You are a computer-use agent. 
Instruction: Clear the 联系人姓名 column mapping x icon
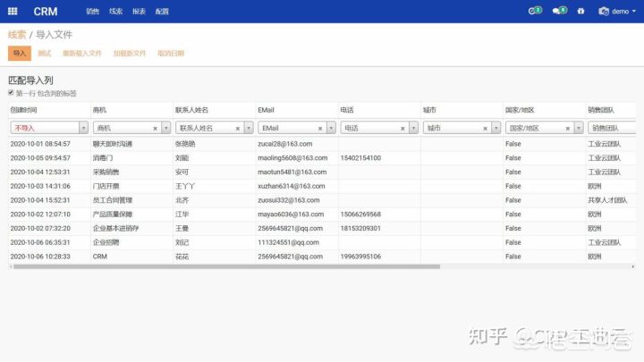tap(237, 128)
